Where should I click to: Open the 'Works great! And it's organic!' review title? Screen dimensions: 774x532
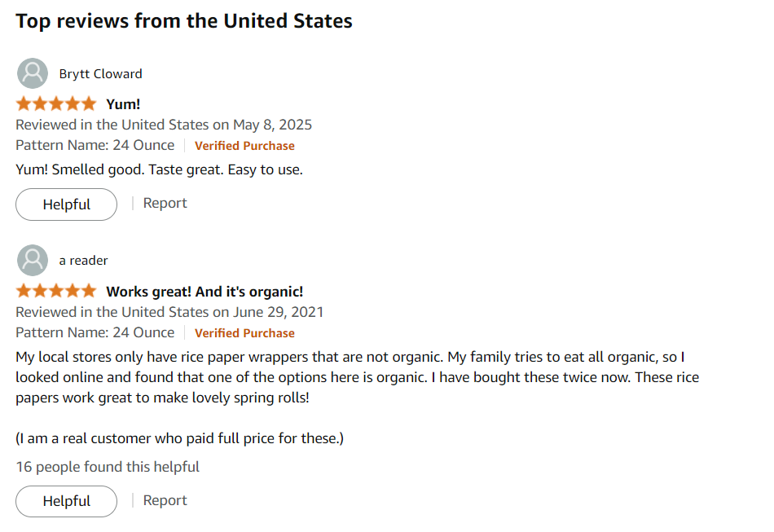(204, 292)
